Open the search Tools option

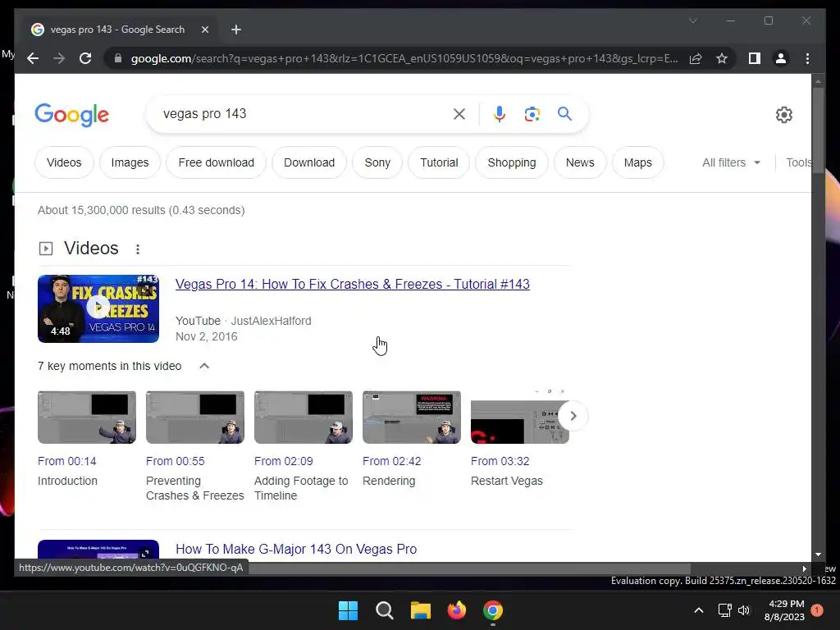click(x=798, y=162)
